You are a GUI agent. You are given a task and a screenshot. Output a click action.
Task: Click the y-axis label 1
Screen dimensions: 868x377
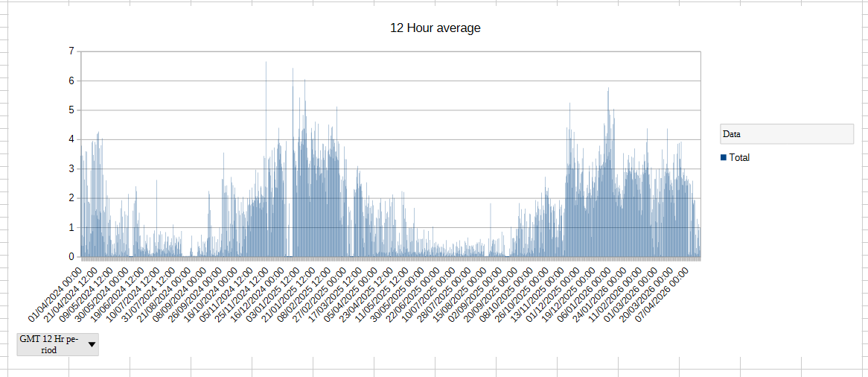pyautogui.click(x=71, y=227)
